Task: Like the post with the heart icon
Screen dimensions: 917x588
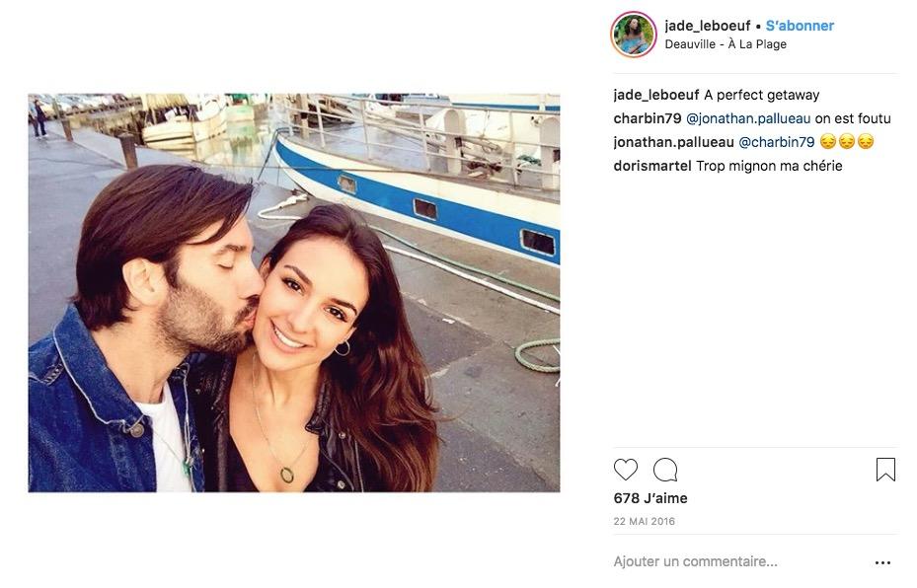Action: pyautogui.click(x=625, y=470)
